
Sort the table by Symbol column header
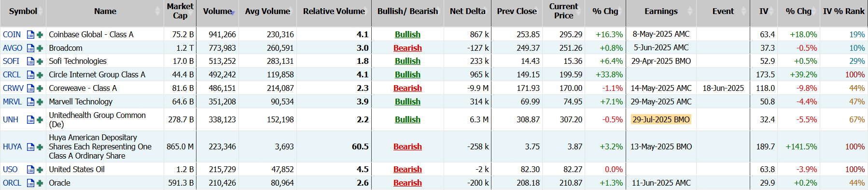(x=23, y=11)
